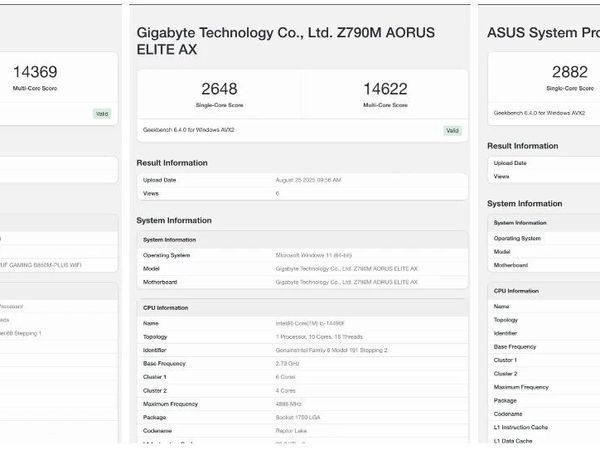Click the 'GenuineIntel Family 6 Model 191' identifier value

coord(331,350)
